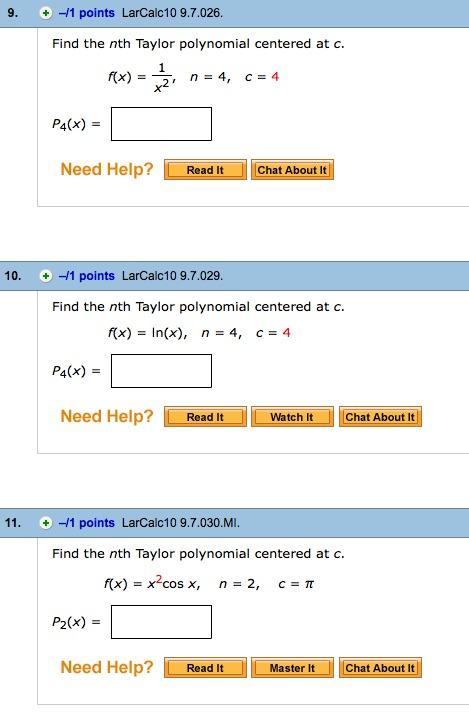The height and width of the screenshot is (718, 469).
Task: Click the P4(x) answer box for ln(x) question
Action: pyautogui.click(x=161, y=371)
